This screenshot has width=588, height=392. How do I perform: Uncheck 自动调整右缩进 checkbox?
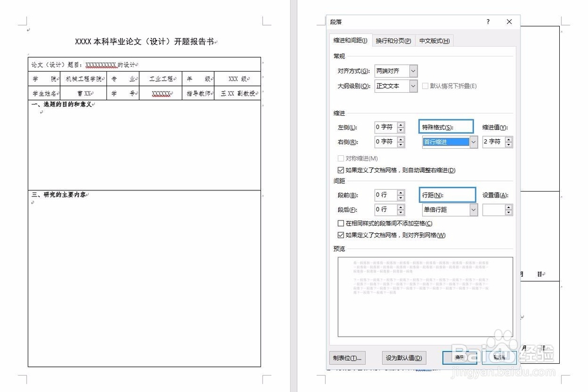(340, 170)
